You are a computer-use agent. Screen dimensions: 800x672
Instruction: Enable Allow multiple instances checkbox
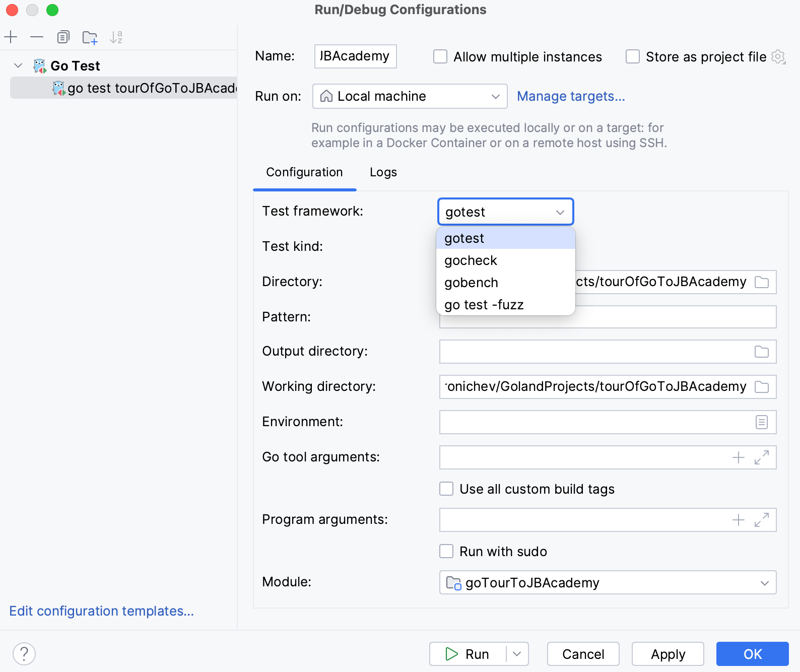tap(440, 56)
